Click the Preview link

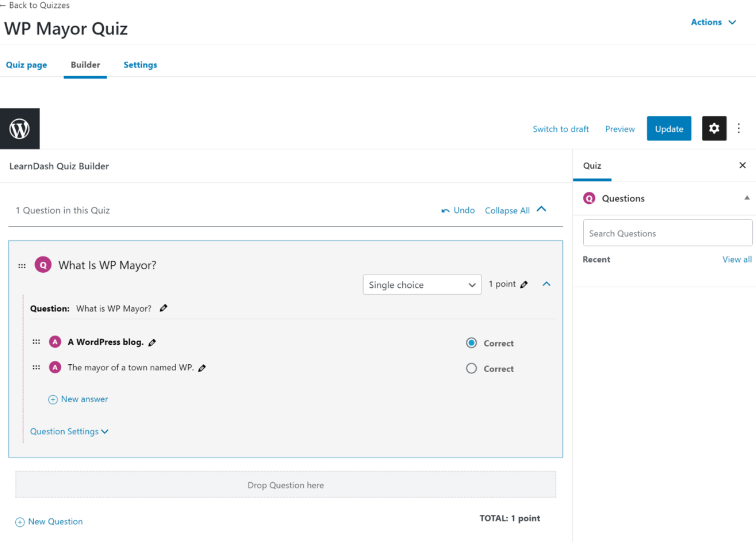[620, 129]
